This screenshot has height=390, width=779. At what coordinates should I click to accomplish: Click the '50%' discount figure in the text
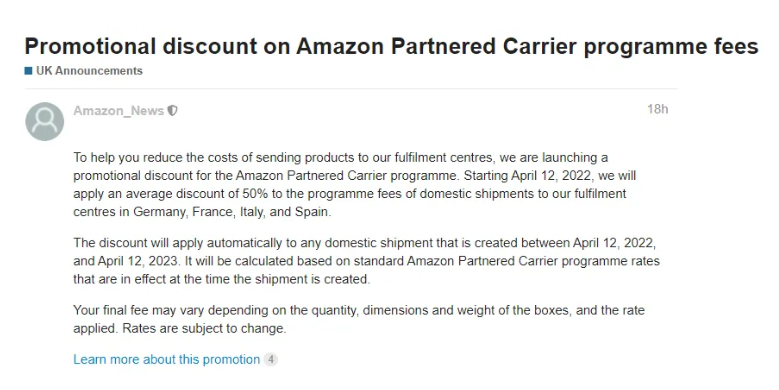pos(255,194)
